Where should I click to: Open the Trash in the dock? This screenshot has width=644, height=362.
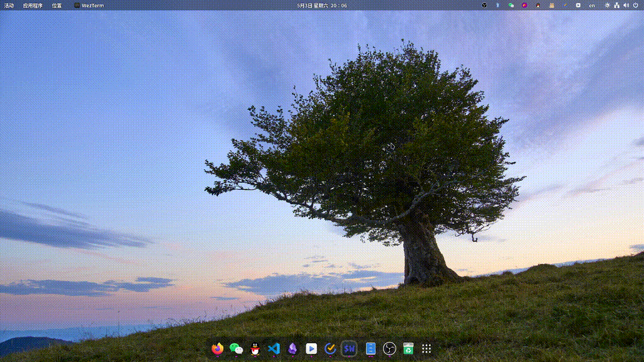(x=408, y=349)
